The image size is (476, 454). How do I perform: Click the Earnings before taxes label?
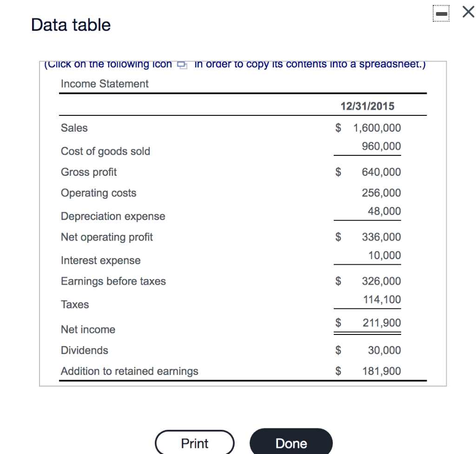(x=113, y=281)
